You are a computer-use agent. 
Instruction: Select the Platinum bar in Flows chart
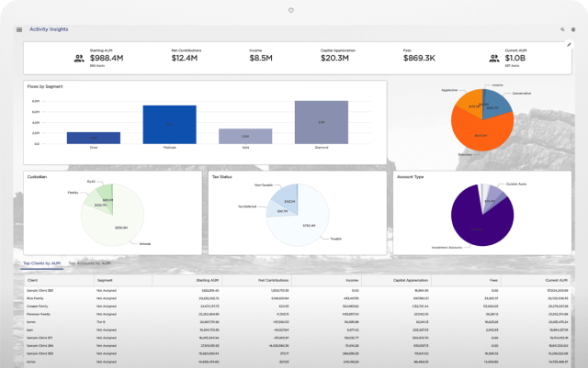[x=169, y=125]
